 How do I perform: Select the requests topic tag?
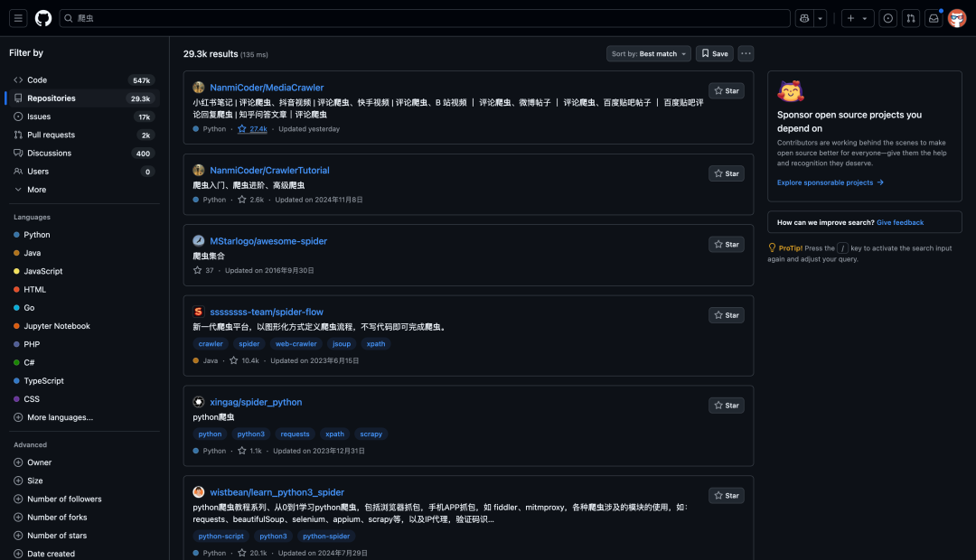(295, 434)
